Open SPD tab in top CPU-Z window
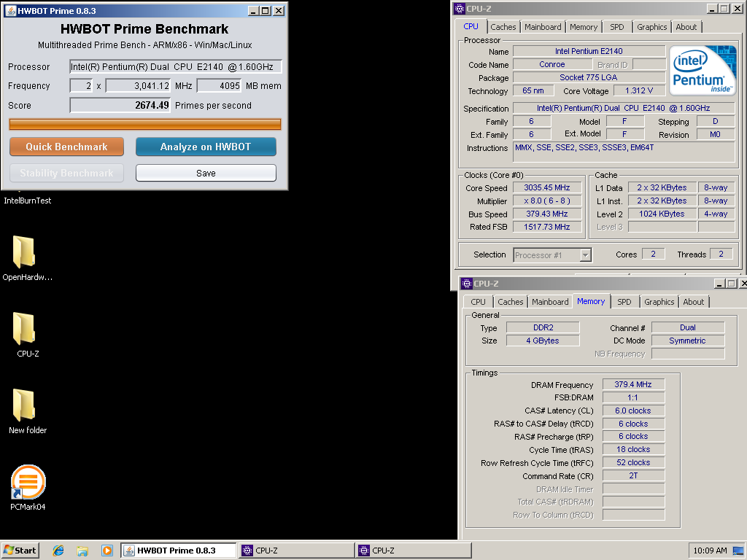Image resolution: width=747 pixels, height=560 pixels. pyautogui.click(x=617, y=27)
